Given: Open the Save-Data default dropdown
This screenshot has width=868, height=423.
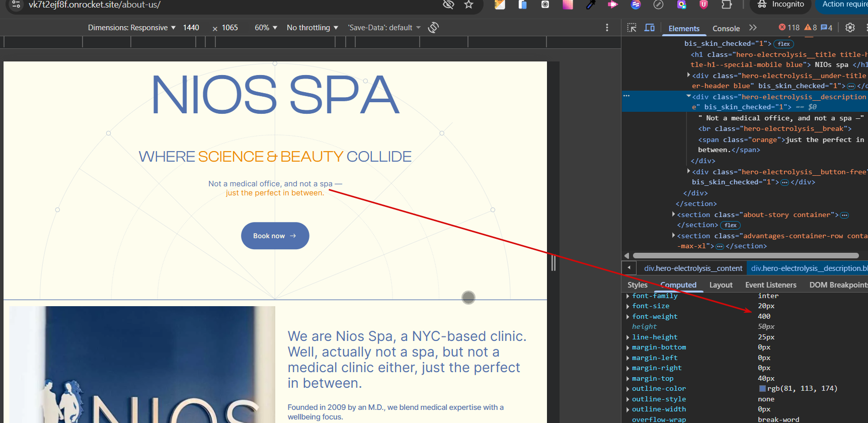Looking at the screenshot, I should (384, 28).
